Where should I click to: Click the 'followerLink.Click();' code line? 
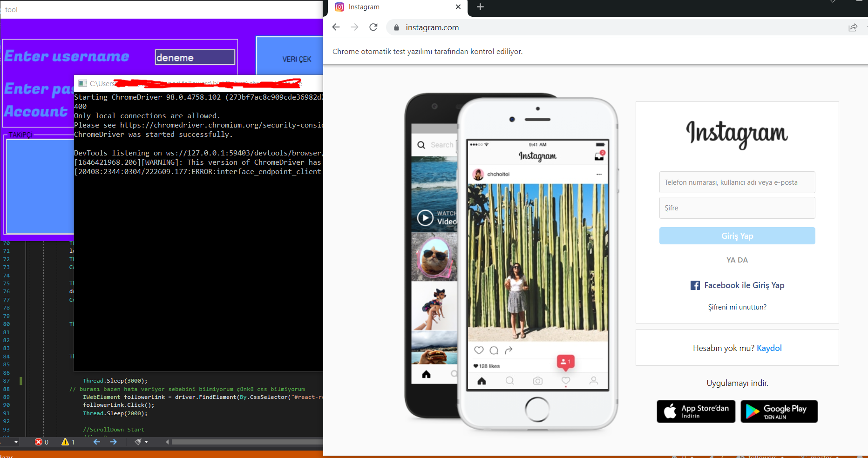[x=119, y=405]
